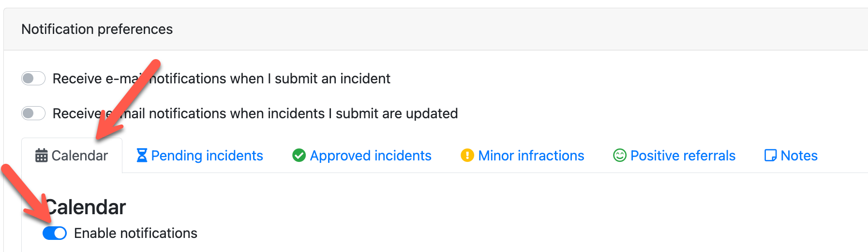Screen dimensions: 868x252
Task: Go to the Positive referrals tab
Action: (x=683, y=156)
